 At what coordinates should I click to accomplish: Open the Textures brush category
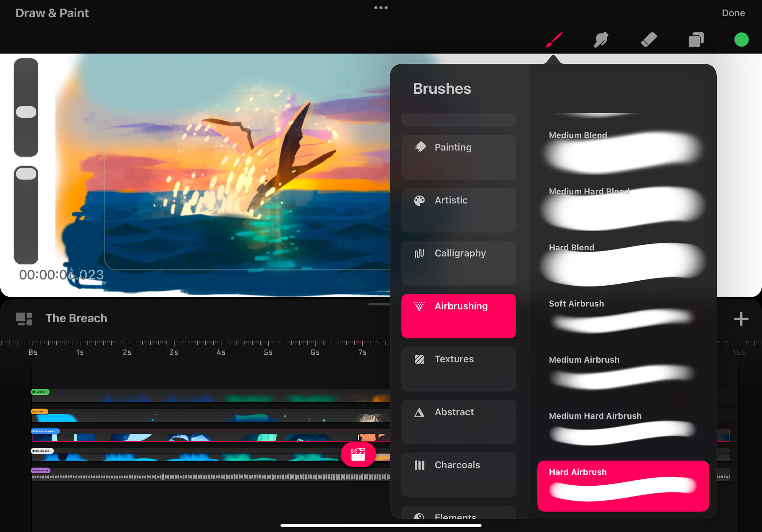459,369
